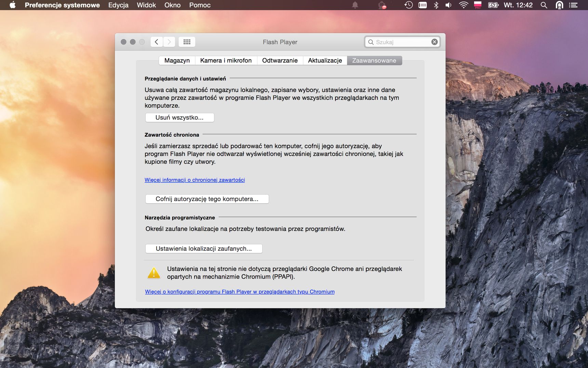
Task: Open the Widok menu
Action: (146, 5)
